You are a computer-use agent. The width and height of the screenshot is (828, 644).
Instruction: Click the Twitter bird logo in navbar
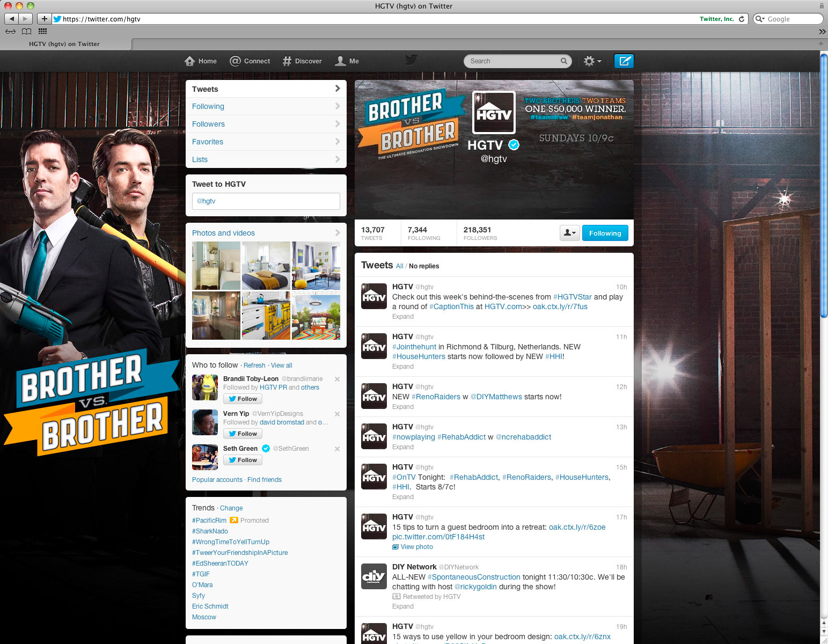click(411, 60)
